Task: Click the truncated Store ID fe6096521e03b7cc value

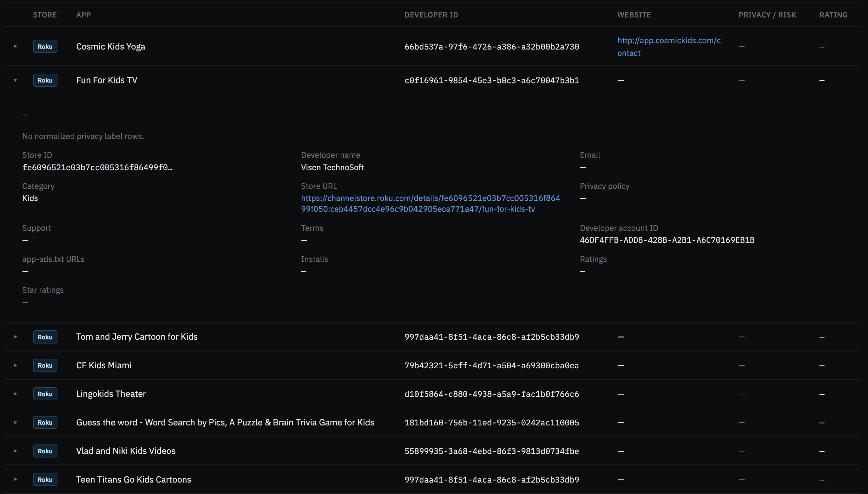Action: tap(97, 167)
